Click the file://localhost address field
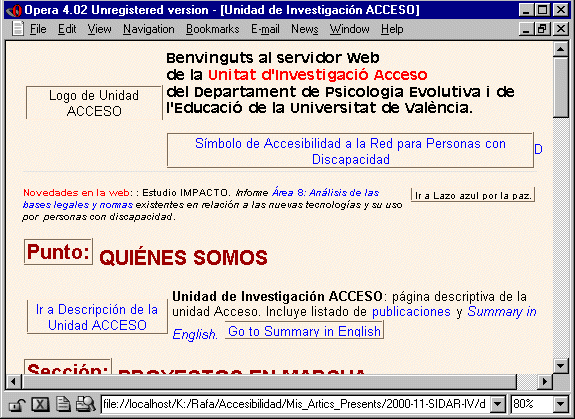This screenshot has width=575, height=419. (296, 404)
